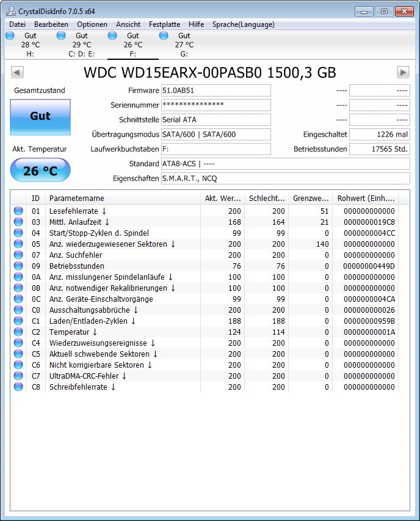The image size is (420, 521).
Task: Click the Parametername column header
Action: coord(123,199)
